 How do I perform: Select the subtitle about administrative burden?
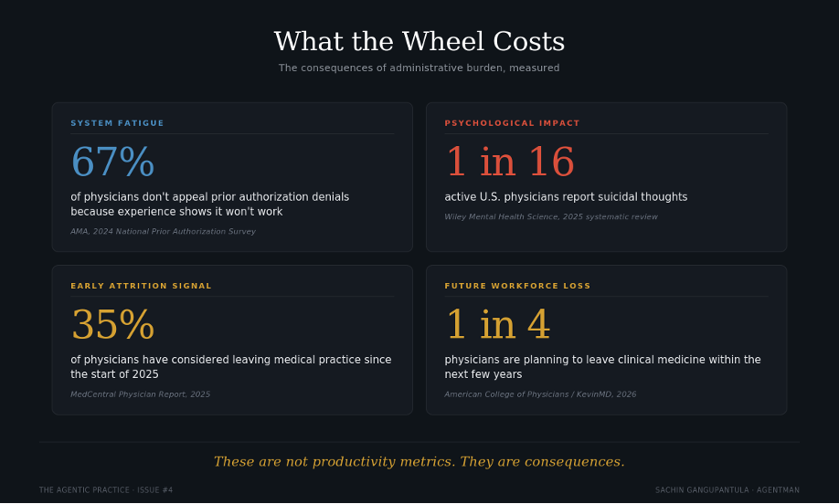pos(419,68)
